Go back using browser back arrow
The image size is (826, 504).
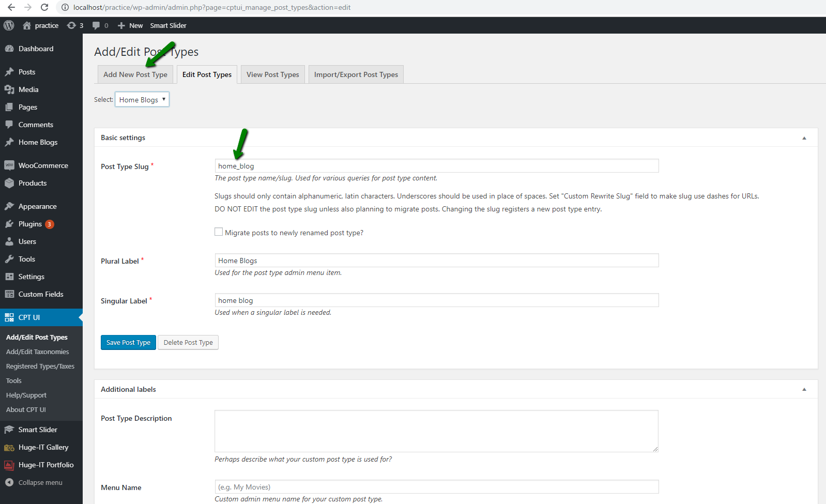tap(11, 7)
